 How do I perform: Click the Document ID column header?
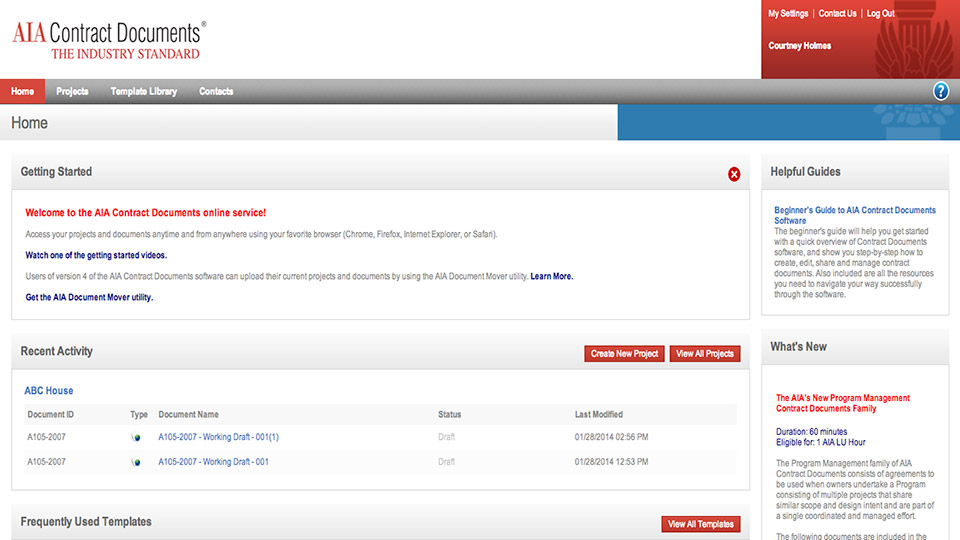pyautogui.click(x=51, y=414)
